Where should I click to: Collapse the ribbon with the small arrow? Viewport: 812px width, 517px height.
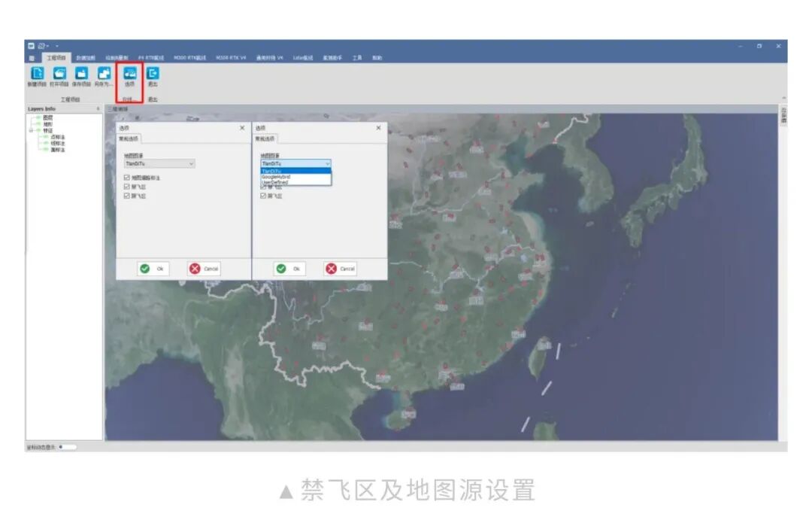[x=784, y=98]
